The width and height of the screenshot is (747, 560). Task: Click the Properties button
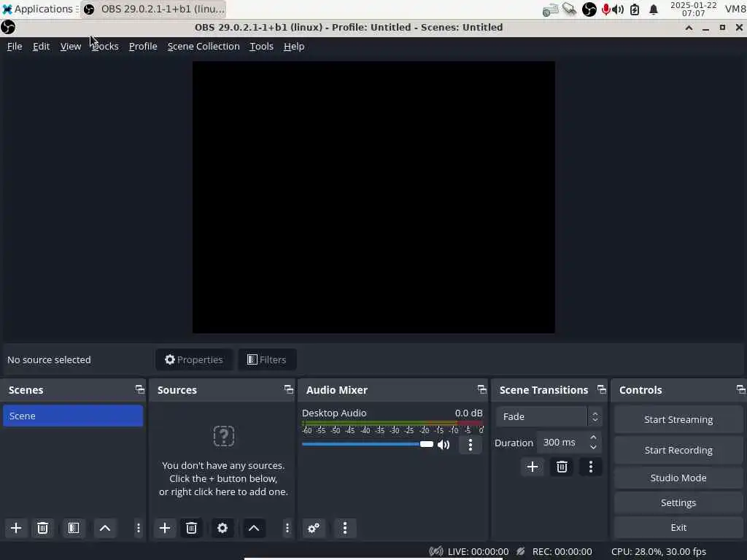[194, 359]
